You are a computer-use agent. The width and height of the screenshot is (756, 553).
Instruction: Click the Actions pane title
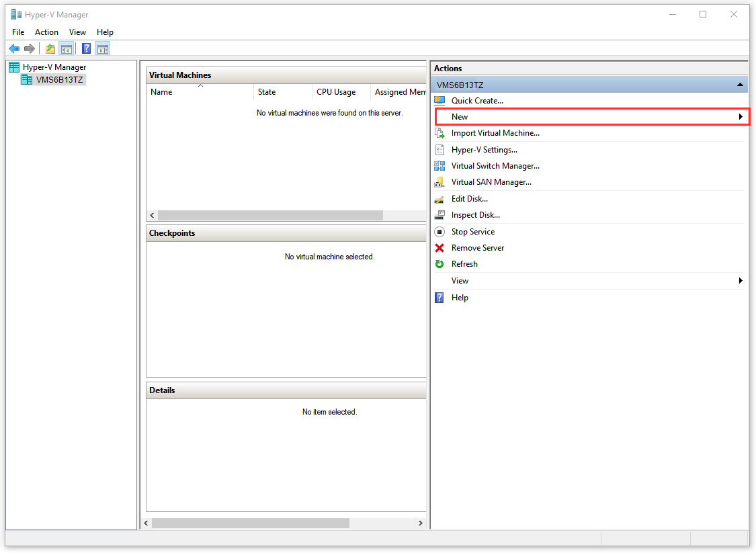click(x=448, y=68)
